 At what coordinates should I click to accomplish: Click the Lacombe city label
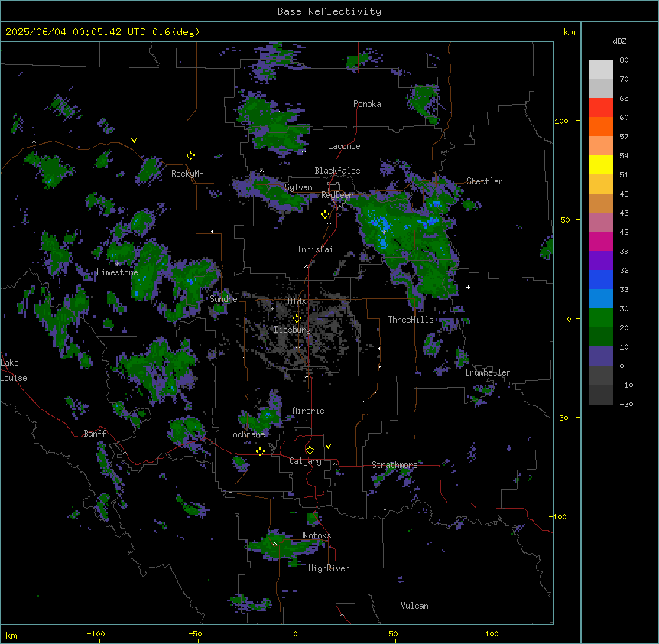point(344,146)
